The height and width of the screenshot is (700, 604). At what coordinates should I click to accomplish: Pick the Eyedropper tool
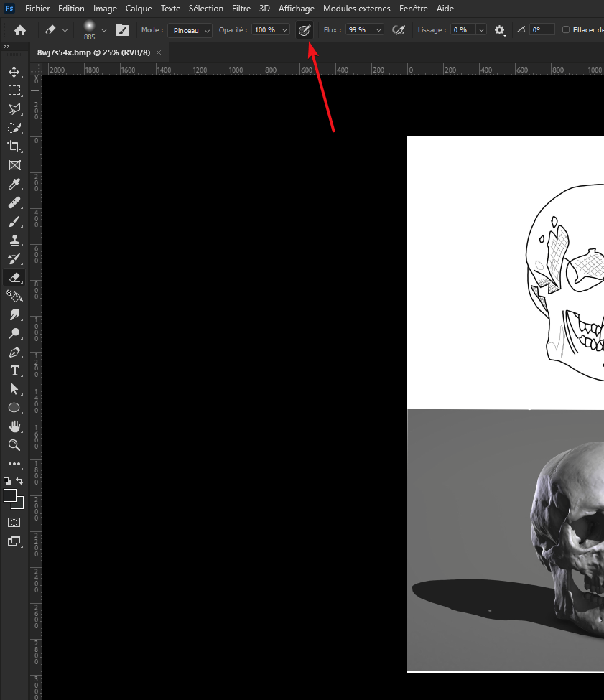[x=14, y=185]
